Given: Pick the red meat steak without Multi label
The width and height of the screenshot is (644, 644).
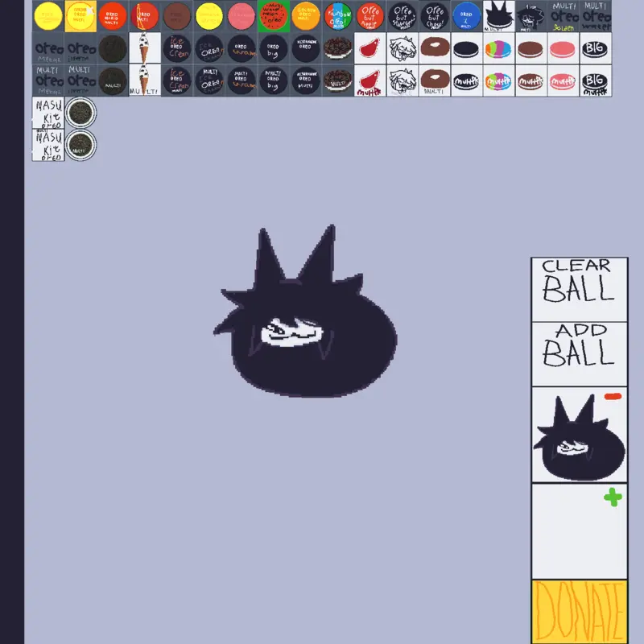Looking at the screenshot, I should [x=370, y=48].
